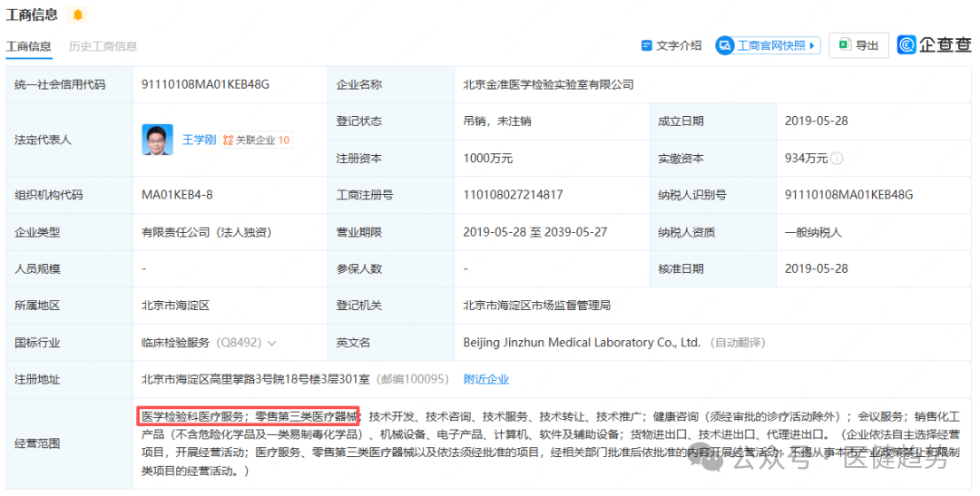Click the 关联企业 network icon
This screenshot has height=496, width=980.
(228, 140)
